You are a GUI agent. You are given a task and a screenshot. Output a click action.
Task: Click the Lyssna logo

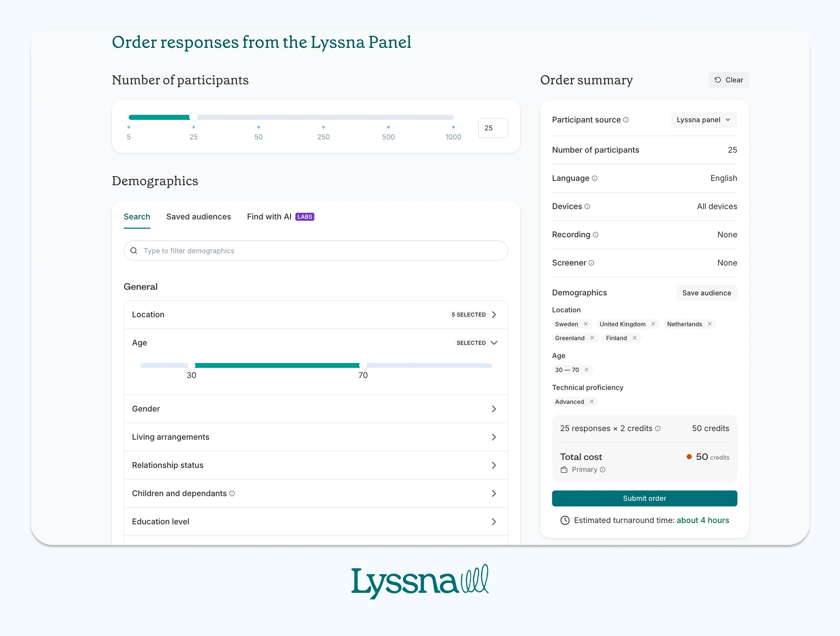420,582
